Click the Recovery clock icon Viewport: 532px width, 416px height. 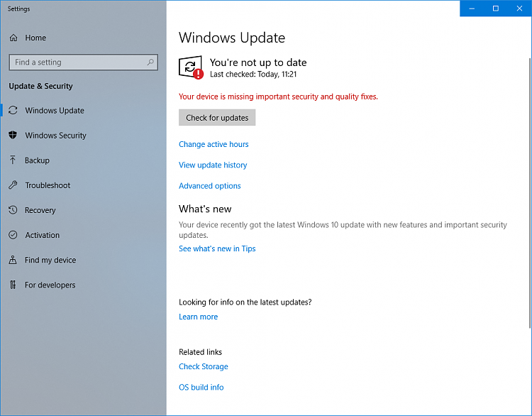point(13,210)
